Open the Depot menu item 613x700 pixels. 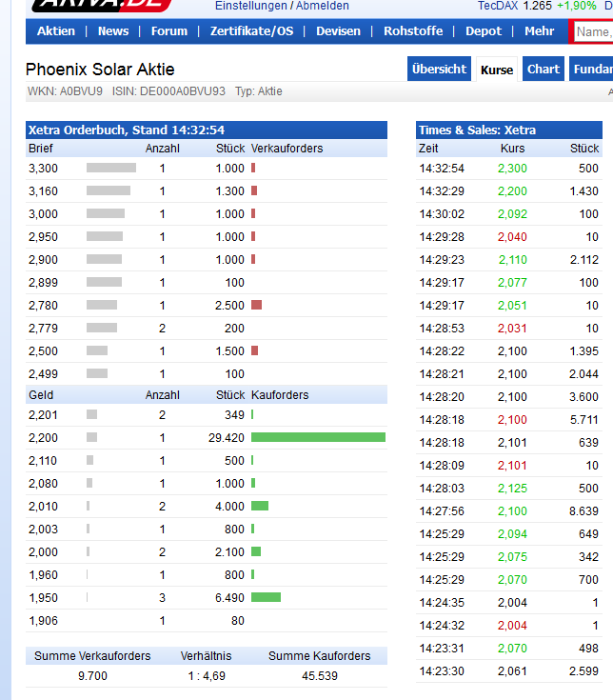[x=484, y=31]
